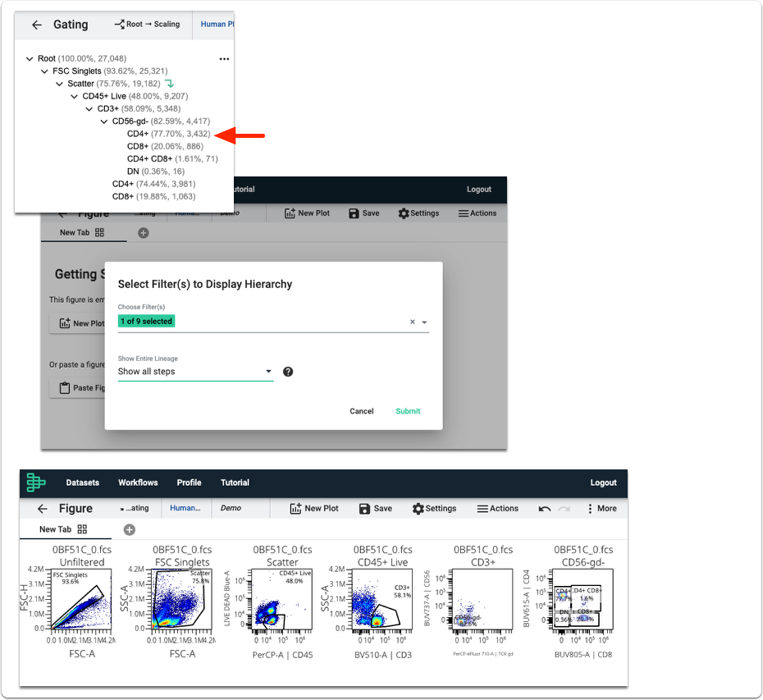Open the Tutorial menu in bottom window
Image resolution: width=763 pixels, height=700 pixels.
(235, 483)
